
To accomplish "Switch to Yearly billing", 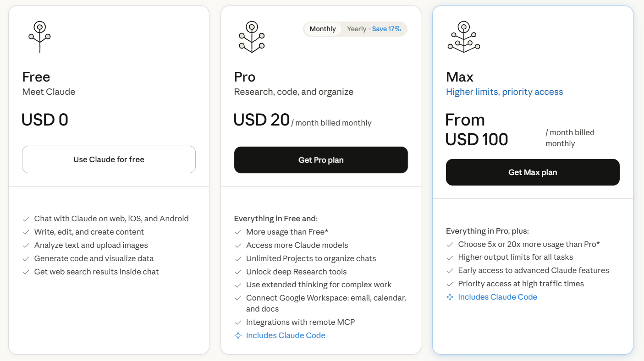I will 357,29.
